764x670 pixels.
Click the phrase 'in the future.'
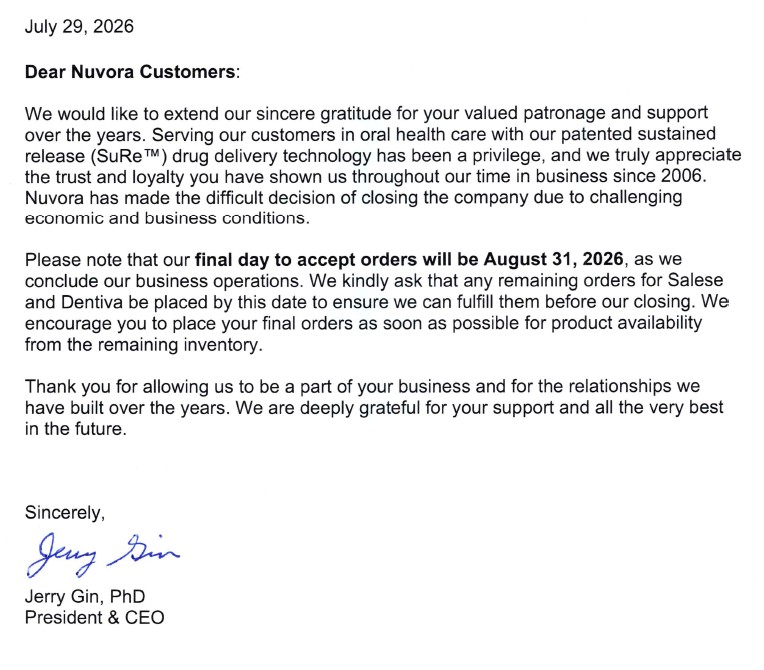click(x=76, y=429)
